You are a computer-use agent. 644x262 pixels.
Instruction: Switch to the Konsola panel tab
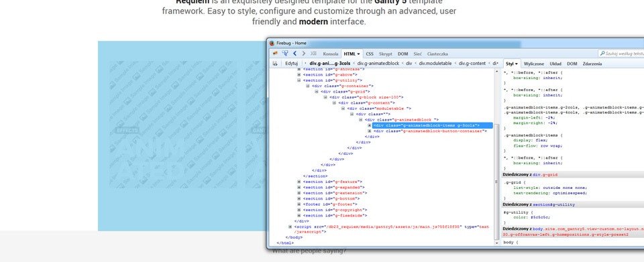point(331,54)
